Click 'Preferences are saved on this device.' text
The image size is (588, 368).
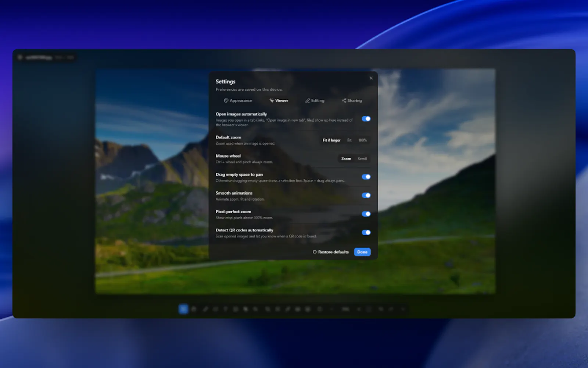249,89
